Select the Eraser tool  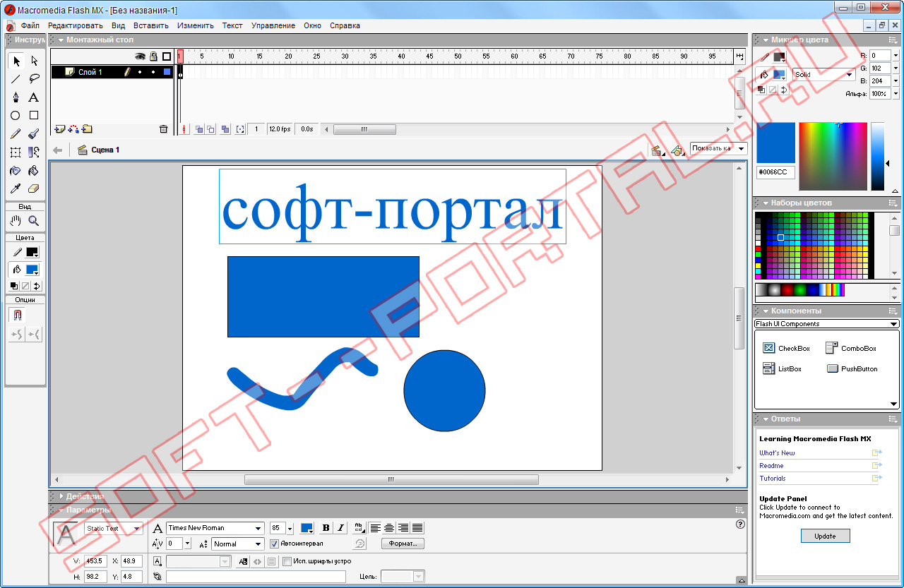tap(34, 188)
